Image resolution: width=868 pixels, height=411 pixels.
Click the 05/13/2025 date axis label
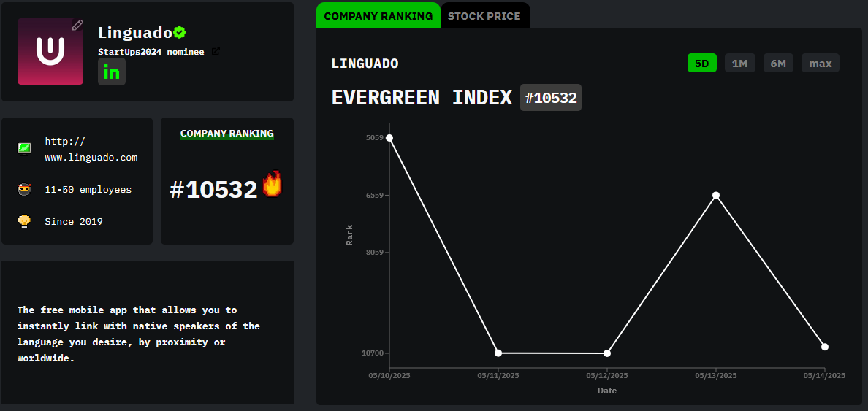716,376
